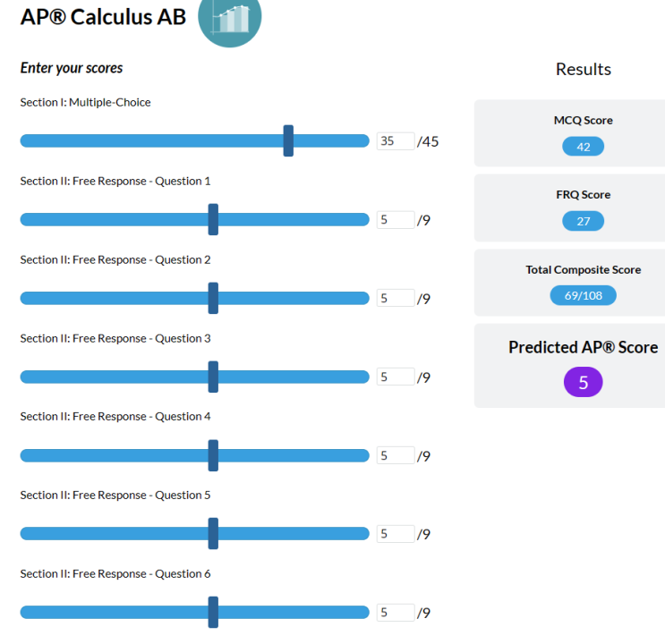Viewport: 665px width, 644px height.
Task: Click the Multiple-Choice score input field
Action: point(396,141)
